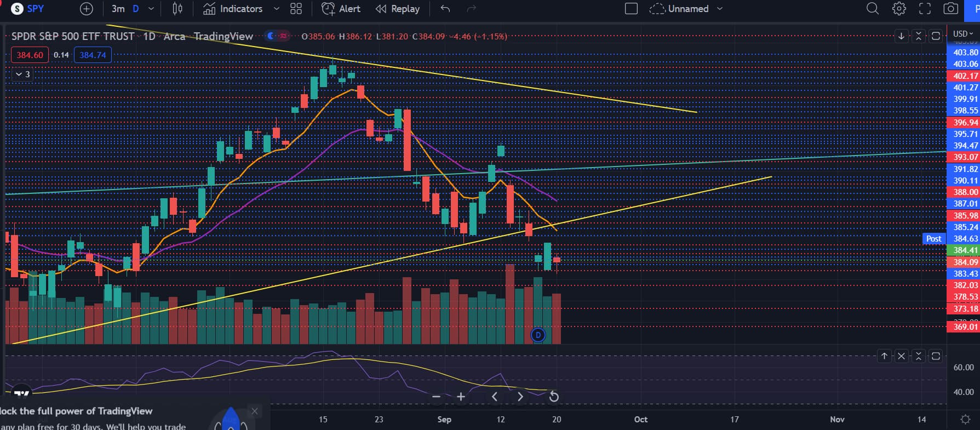Click the 384.41 green price label
The height and width of the screenshot is (430, 980).
pos(963,250)
